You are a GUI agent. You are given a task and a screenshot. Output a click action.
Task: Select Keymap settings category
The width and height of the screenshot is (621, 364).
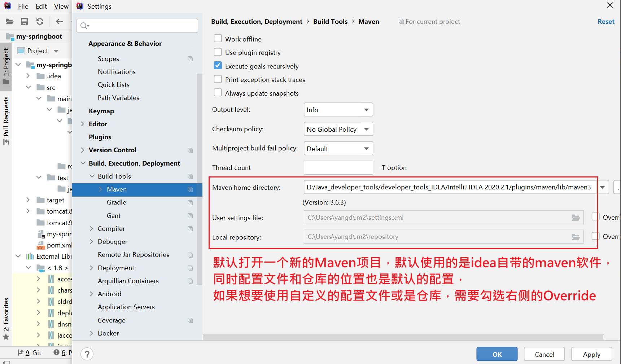coord(101,111)
